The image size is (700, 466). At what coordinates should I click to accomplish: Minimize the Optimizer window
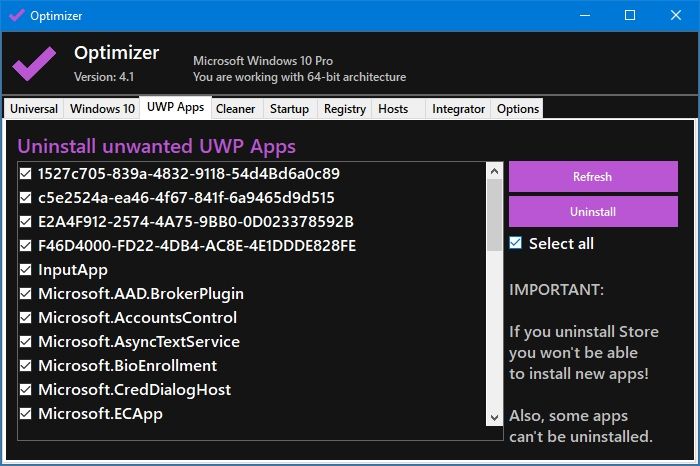pos(585,16)
